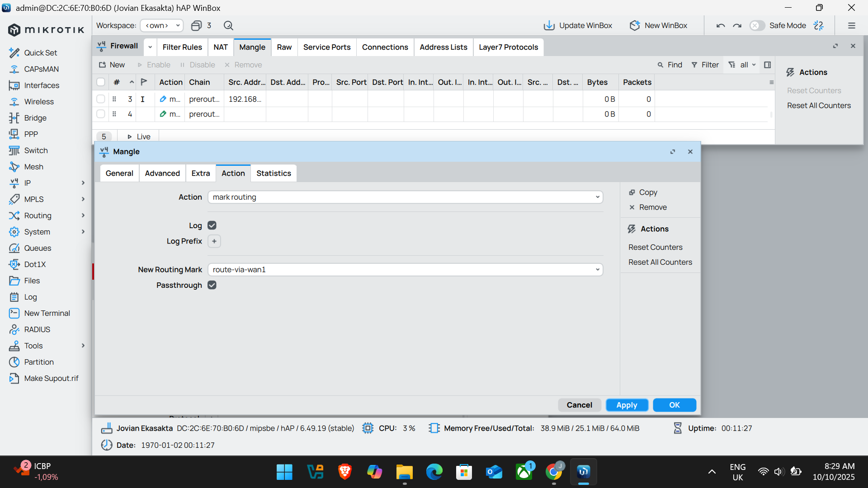This screenshot has width=868, height=488.
Task: Open Dot1X in the sidebar
Action: tap(35, 264)
